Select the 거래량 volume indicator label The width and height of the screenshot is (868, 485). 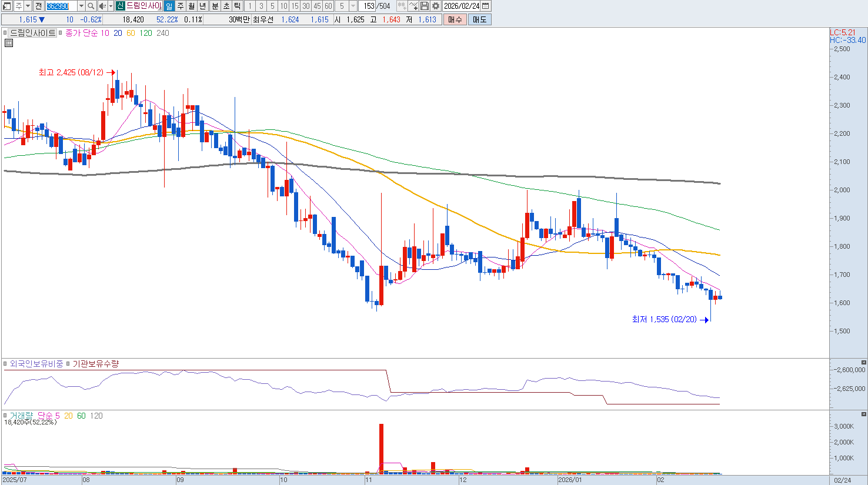22,416
